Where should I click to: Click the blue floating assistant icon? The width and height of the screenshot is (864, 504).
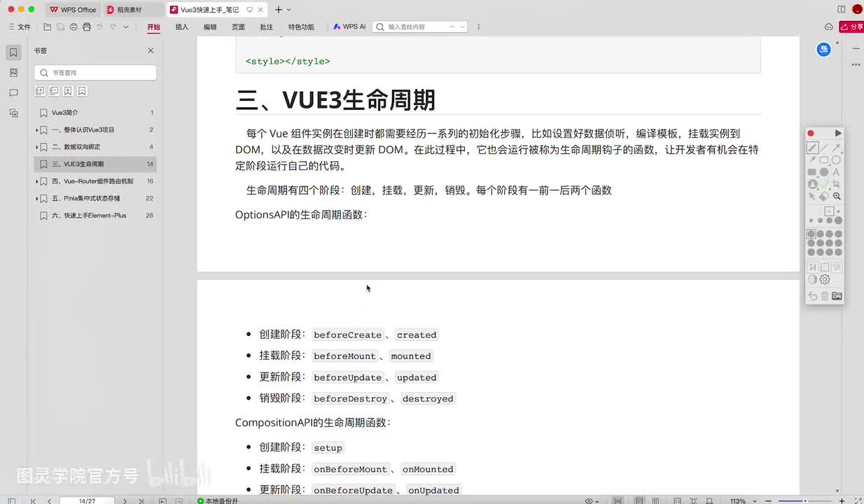[824, 49]
